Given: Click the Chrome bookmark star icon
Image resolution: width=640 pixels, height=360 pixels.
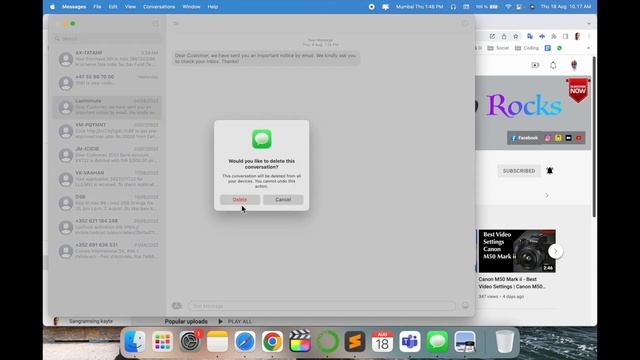Looking at the screenshot, I should pyautogui.click(x=516, y=36).
